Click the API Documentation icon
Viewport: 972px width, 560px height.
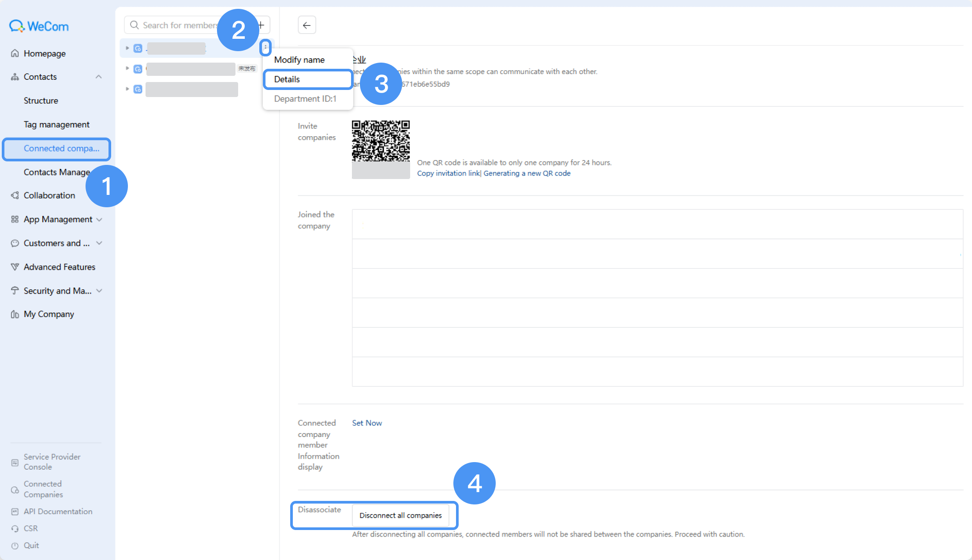[x=15, y=511]
